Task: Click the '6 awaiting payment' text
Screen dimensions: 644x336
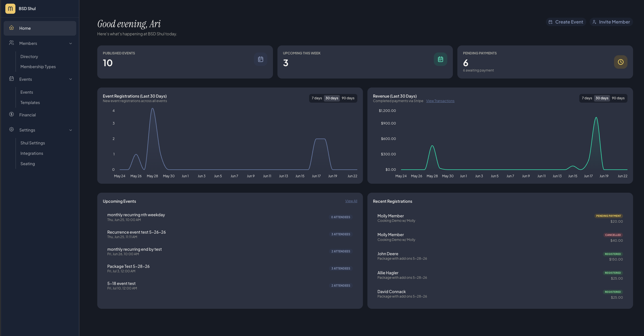Action: pos(478,70)
